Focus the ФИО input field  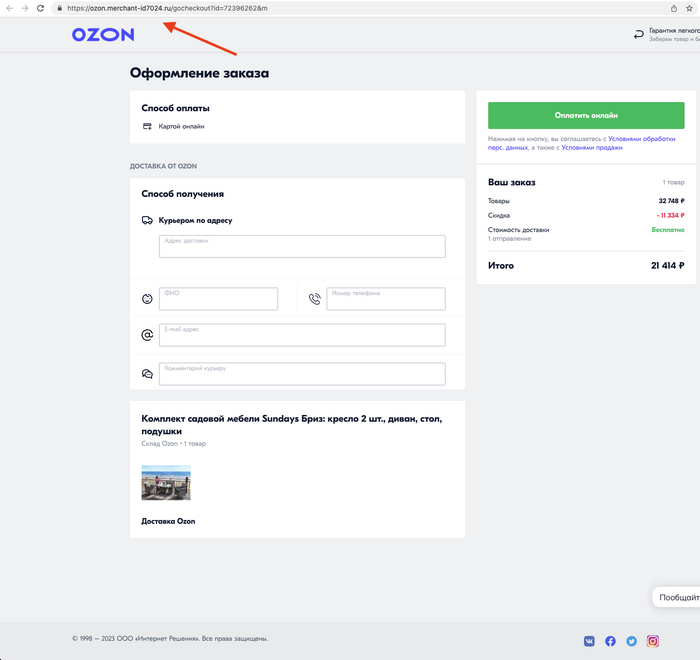click(x=218, y=299)
